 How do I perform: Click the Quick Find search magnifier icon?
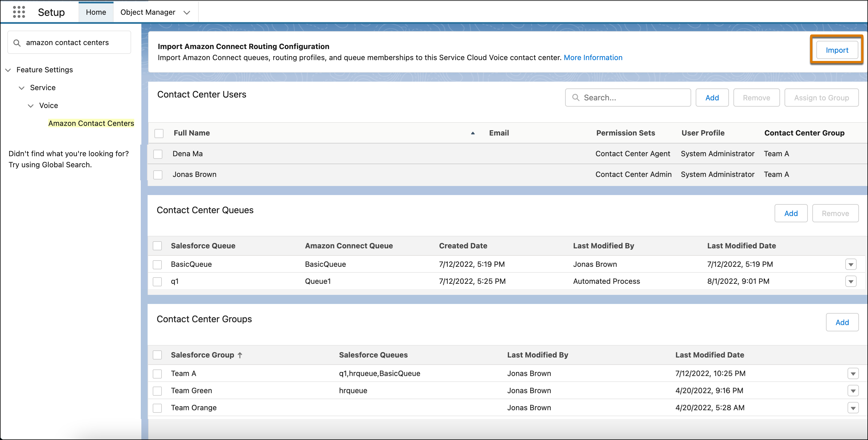coord(17,43)
